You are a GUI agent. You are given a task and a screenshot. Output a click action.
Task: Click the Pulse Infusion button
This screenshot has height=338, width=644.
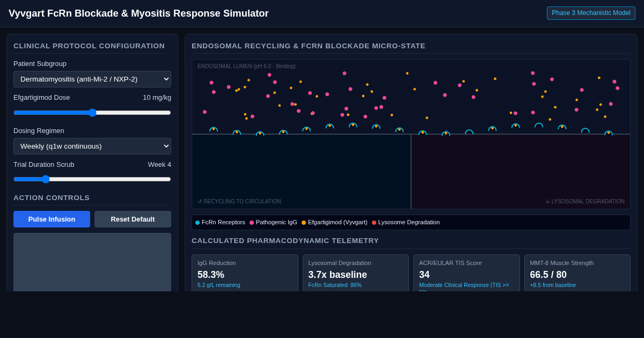(52, 219)
